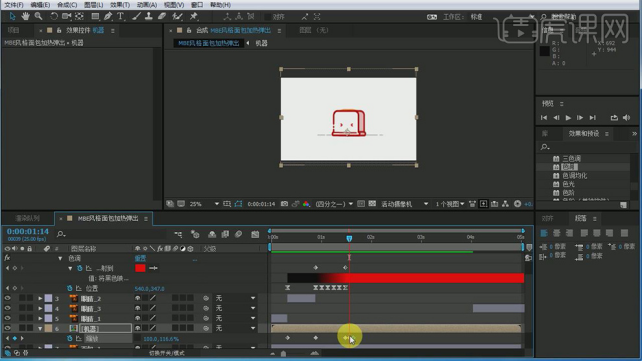Toggle visibility eye of layer 5

pos(7,318)
